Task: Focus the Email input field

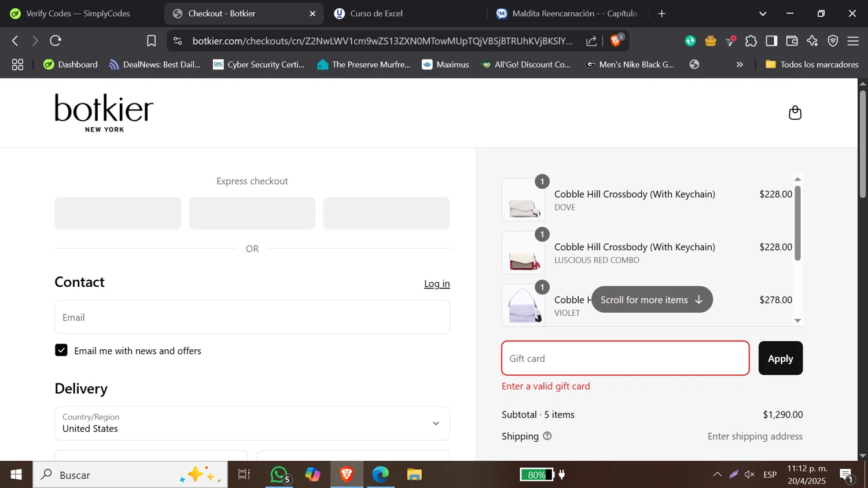Action: point(252,317)
